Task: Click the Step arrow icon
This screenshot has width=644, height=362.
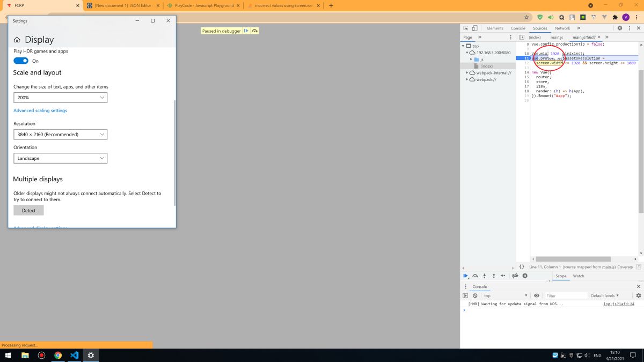Action: click(x=503, y=276)
